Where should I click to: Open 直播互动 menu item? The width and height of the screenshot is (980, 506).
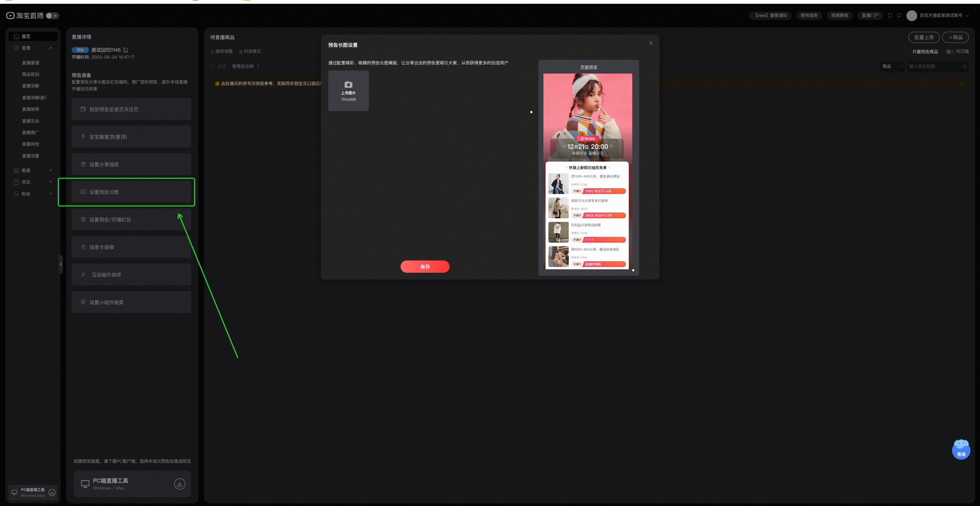(31, 121)
